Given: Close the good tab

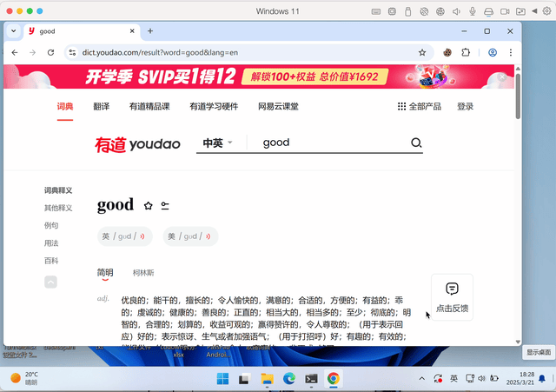Looking at the screenshot, I should 132,31.
